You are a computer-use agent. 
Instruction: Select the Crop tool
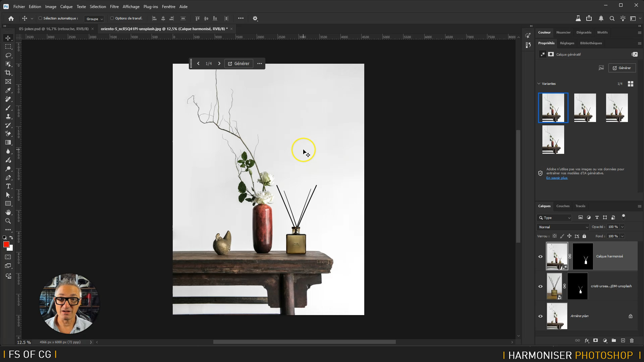pos(8,73)
